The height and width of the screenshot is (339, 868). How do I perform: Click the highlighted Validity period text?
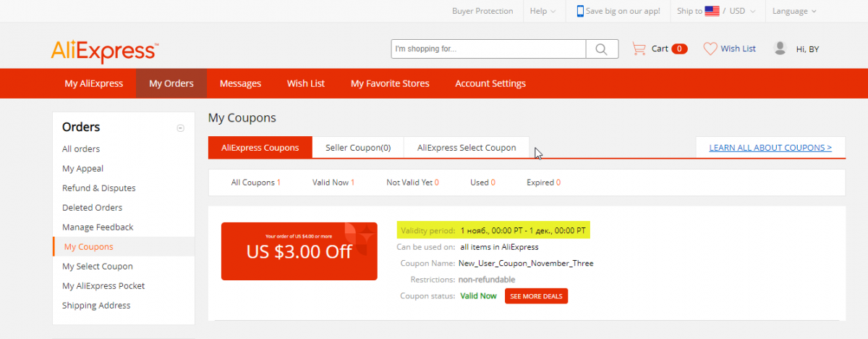click(494, 230)
